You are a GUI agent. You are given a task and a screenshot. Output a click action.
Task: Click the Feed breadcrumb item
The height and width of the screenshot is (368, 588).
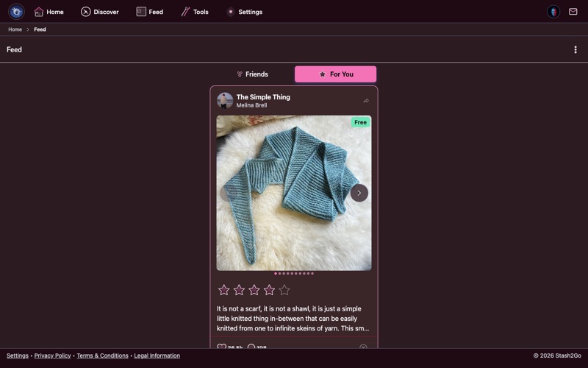pos(40,29)
